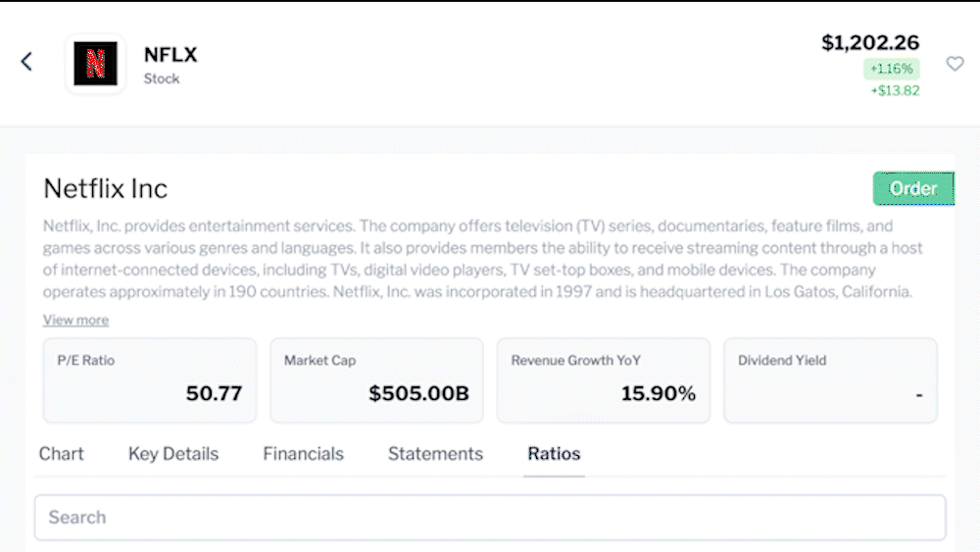Viewport: 980px width, 552px height.
Task: Click the green Order button
Action: (x=913, y=188)
